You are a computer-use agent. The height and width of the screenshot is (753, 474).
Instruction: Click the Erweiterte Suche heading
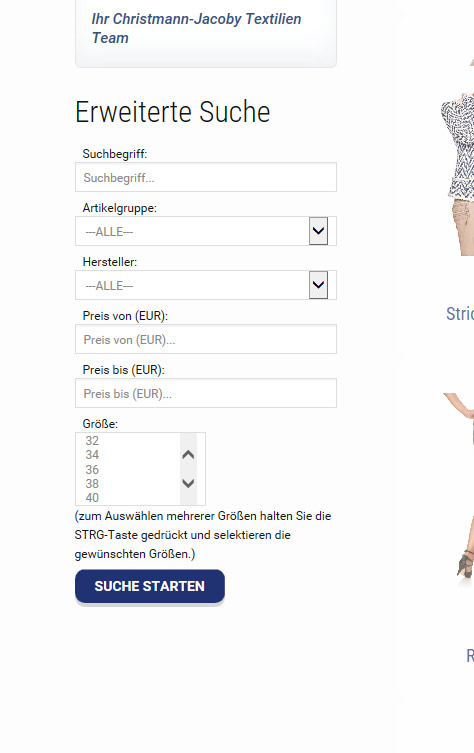click(173, 112)
